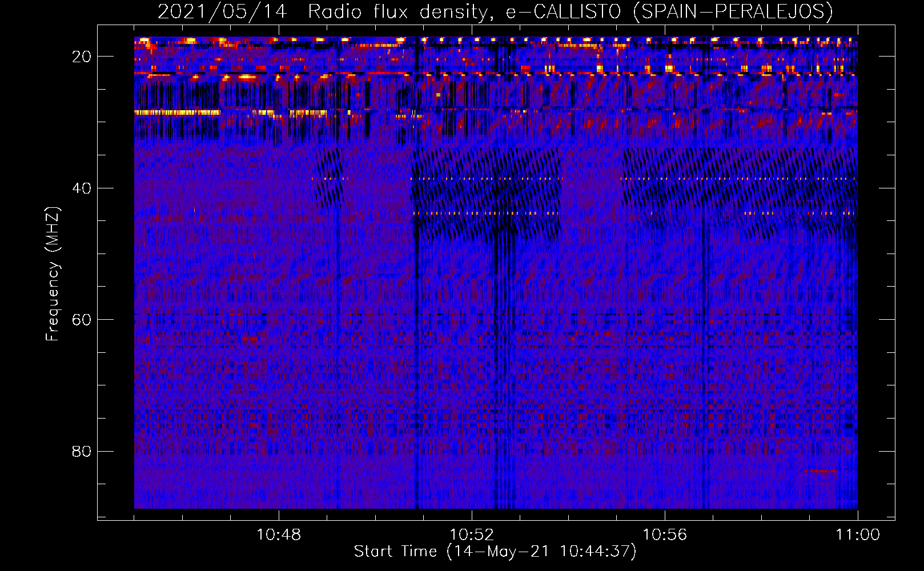Click the plot title text at top
This screenshot has height=571, width=924.
[x=496, y=11]
